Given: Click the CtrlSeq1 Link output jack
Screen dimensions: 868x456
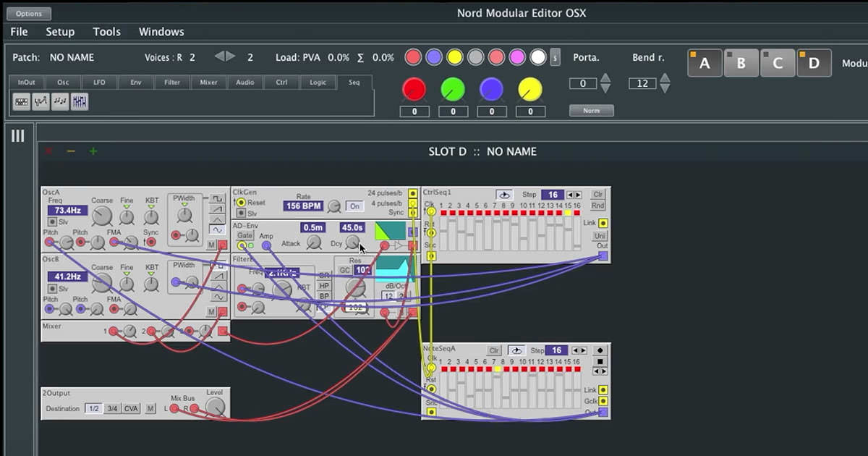Looking at the screenshot, I should [603, 223].
